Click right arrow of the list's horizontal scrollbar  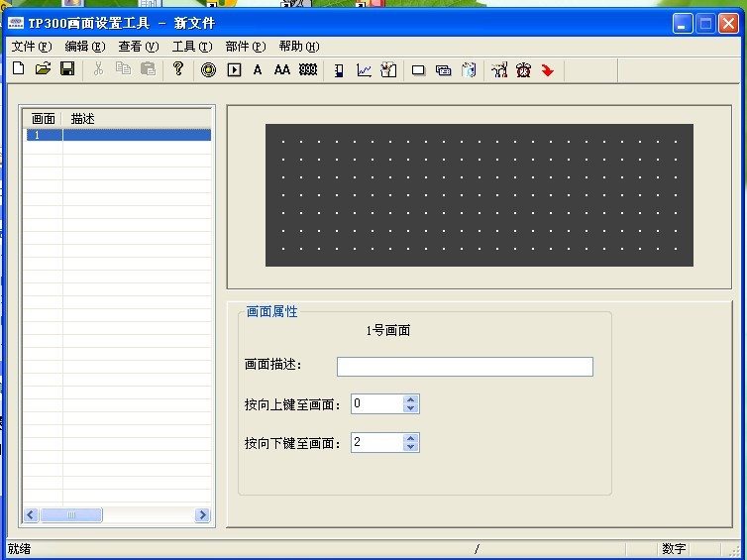click(x=202, y=515)
